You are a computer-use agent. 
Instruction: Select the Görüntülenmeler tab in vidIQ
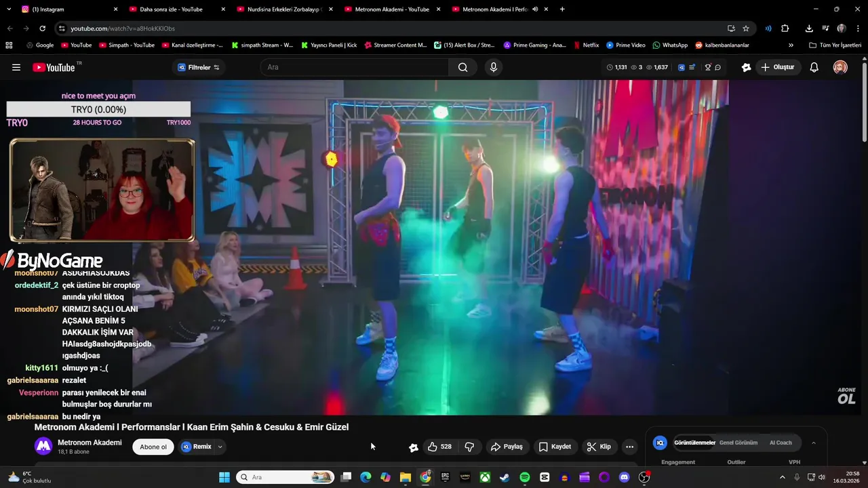click(x=694, y=443)
